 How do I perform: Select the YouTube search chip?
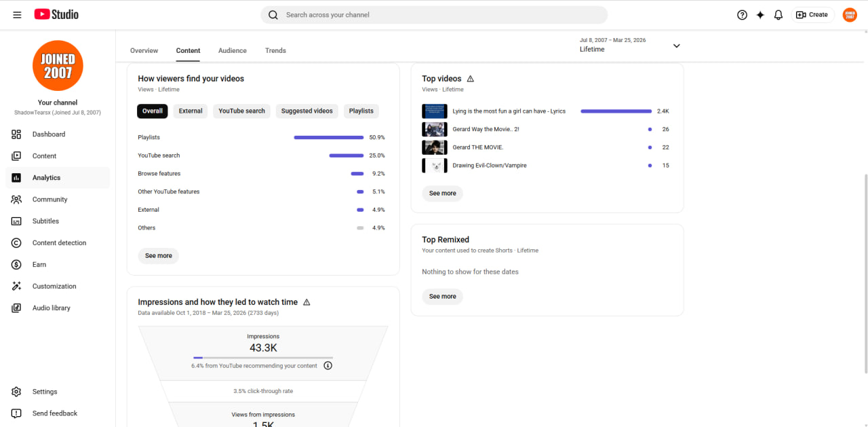241,111
